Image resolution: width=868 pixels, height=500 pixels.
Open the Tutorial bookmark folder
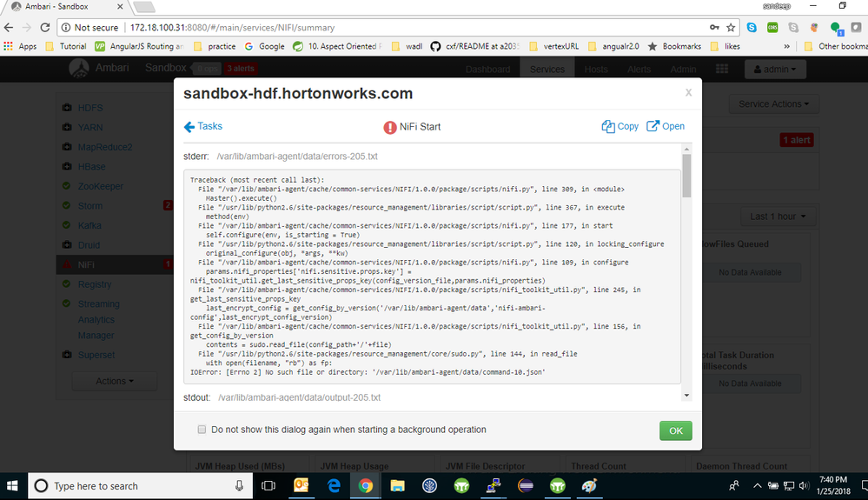66,46
